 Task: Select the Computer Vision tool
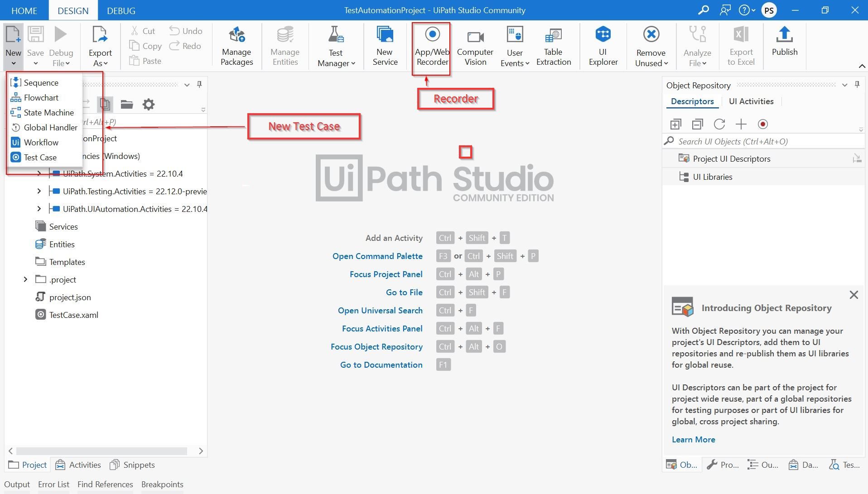coord(475,45)
